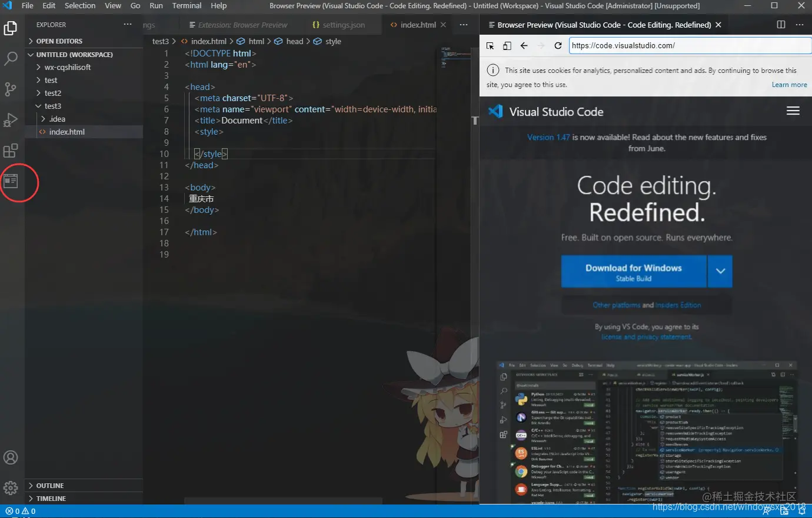Screen dimensions: 812x518
Task: Open the Extensions view
Action: [x=11, y=151]
